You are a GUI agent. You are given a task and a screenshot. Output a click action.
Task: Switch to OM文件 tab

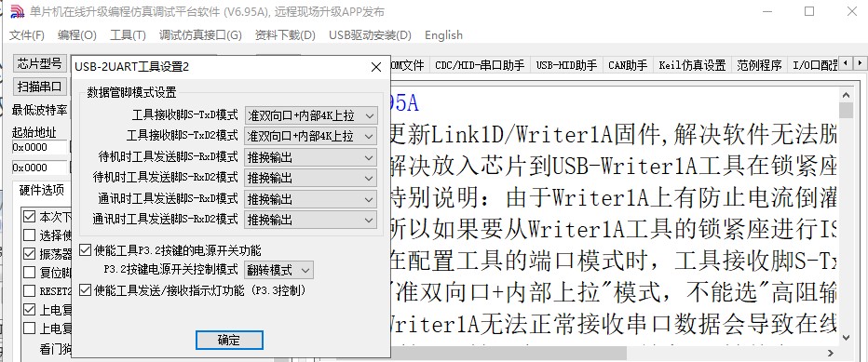409,65
